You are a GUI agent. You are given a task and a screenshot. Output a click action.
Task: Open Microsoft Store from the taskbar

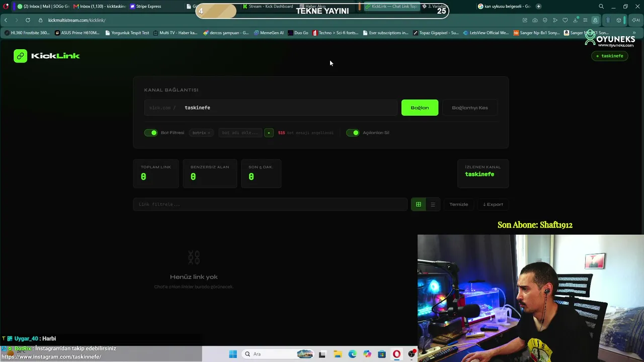point(382,354)
